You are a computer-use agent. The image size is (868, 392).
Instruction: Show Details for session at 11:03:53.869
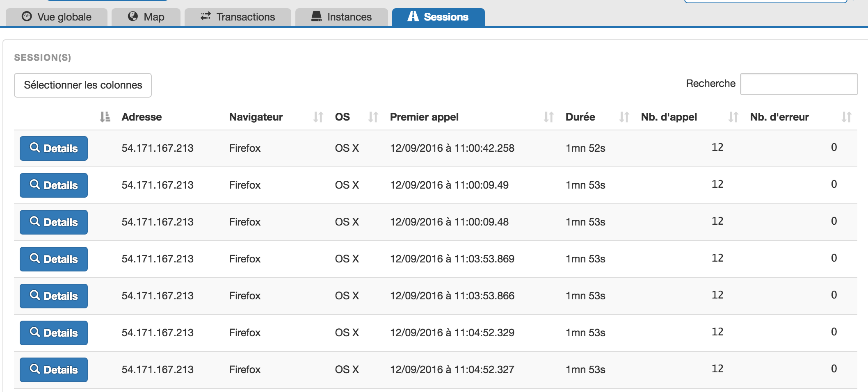coord(54,259)
